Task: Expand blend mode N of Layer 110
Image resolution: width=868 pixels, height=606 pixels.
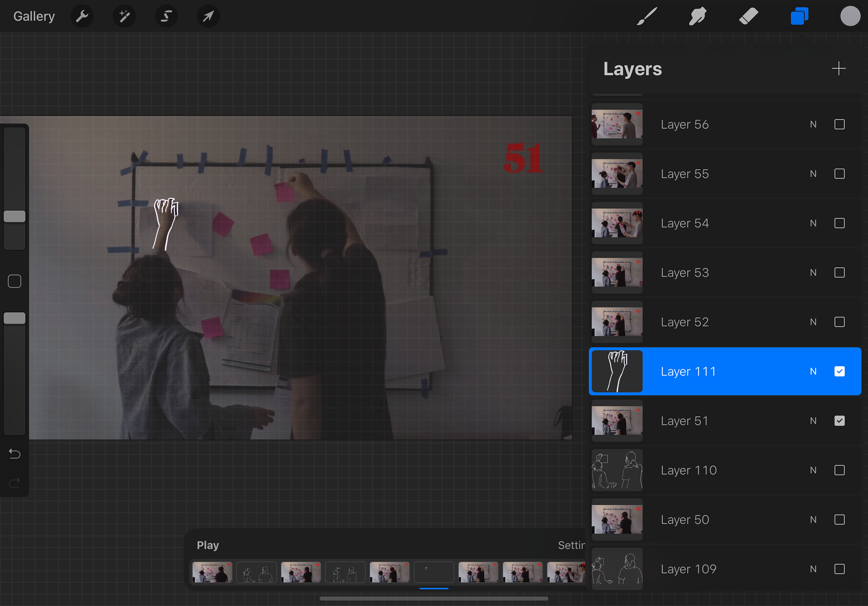Action: tap(813, 470)
